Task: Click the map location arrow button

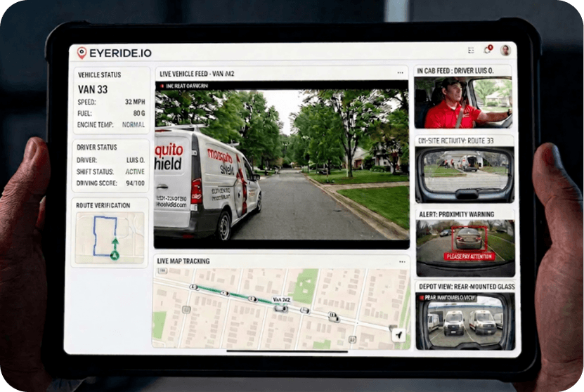Action: pyautogui.click(x=399, y=335)
